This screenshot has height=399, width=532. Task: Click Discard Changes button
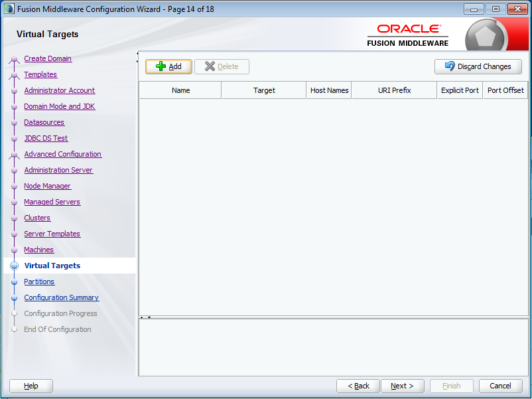pyautogui.click(x=478, y=66)
